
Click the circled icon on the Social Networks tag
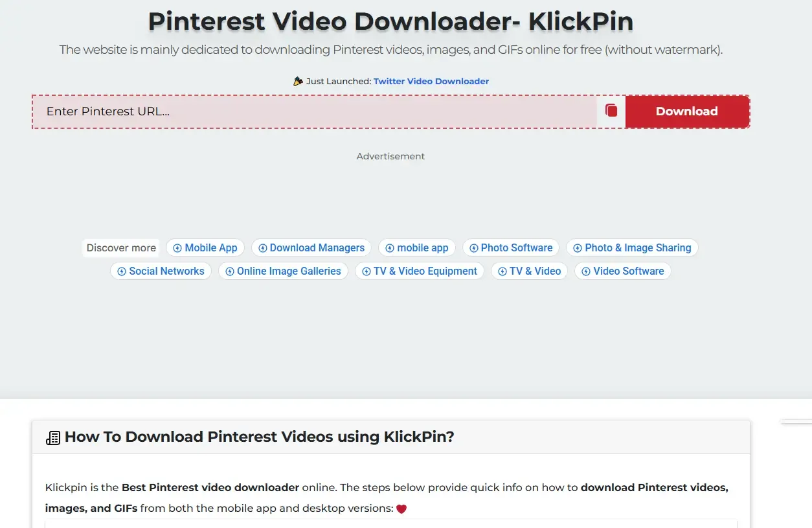[x=122, y=271]
